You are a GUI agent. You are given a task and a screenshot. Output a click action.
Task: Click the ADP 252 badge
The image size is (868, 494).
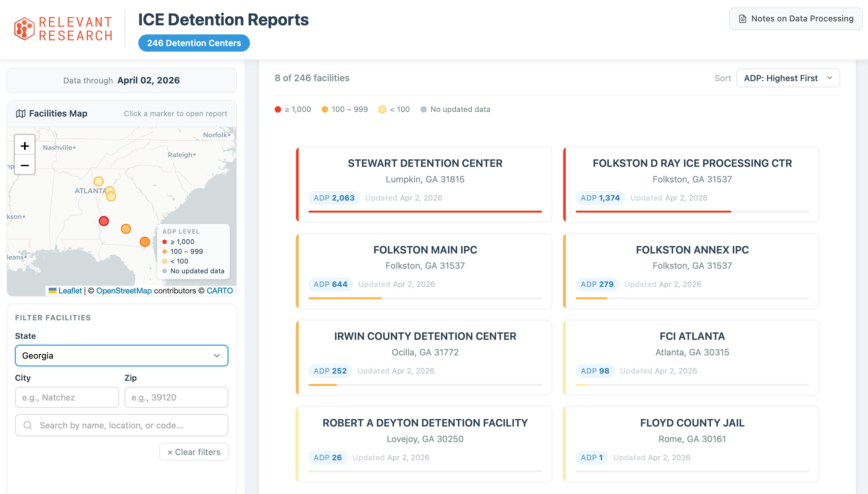click(330, 371)
